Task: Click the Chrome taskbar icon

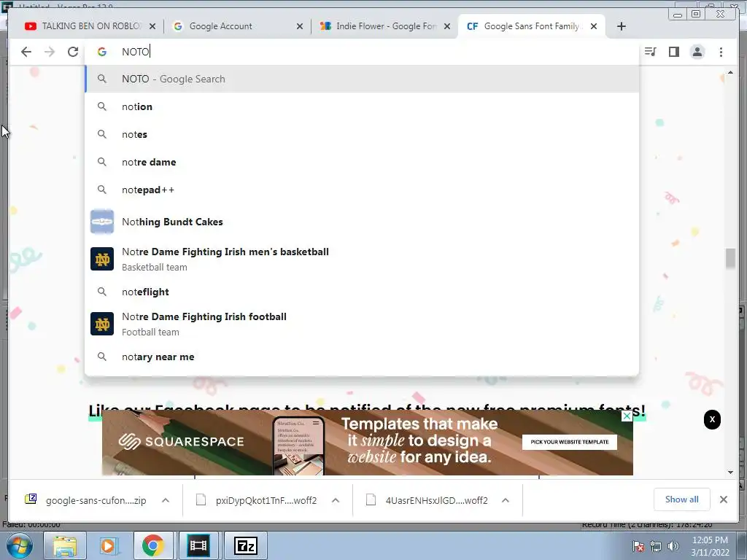Action: click(153, 545)
